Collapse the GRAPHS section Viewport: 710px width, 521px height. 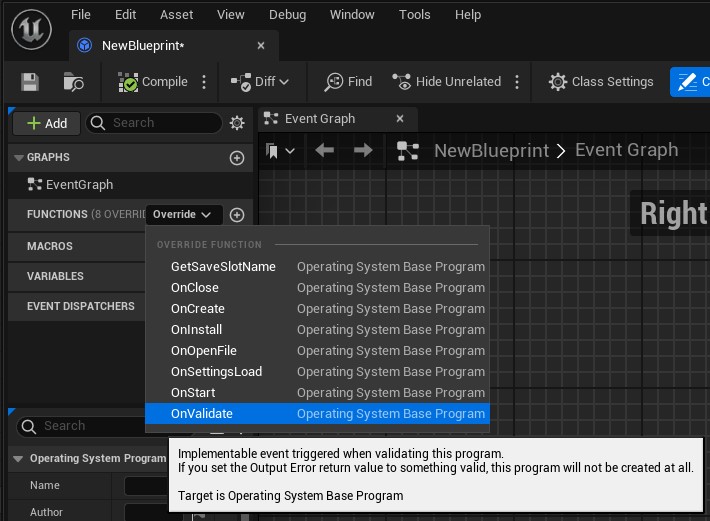click(19, 158)
